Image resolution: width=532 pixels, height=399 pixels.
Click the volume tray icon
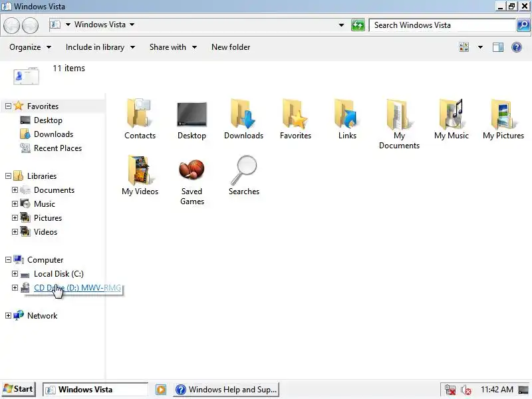coord(466,390)
